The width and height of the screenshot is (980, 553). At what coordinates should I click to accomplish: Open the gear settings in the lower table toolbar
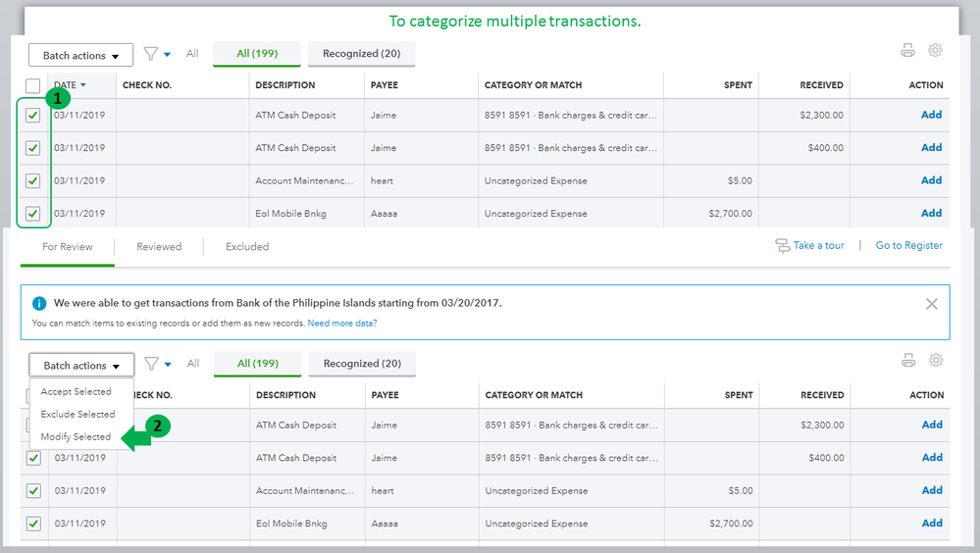coord(936,361)
